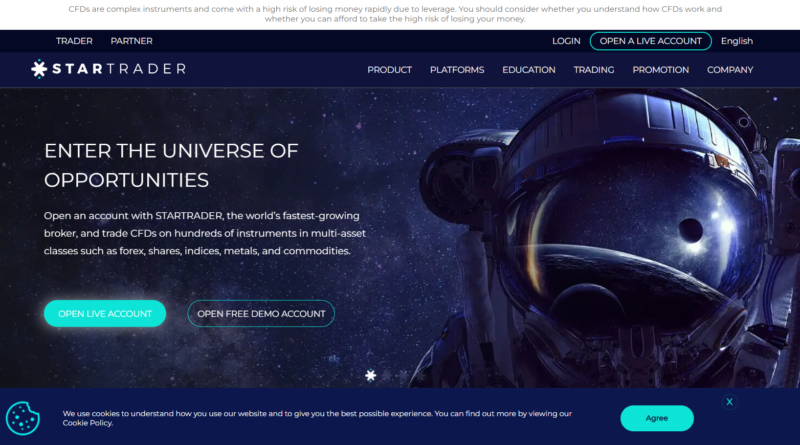Go to the LOGIN page
800x445 pixels.
566,41
